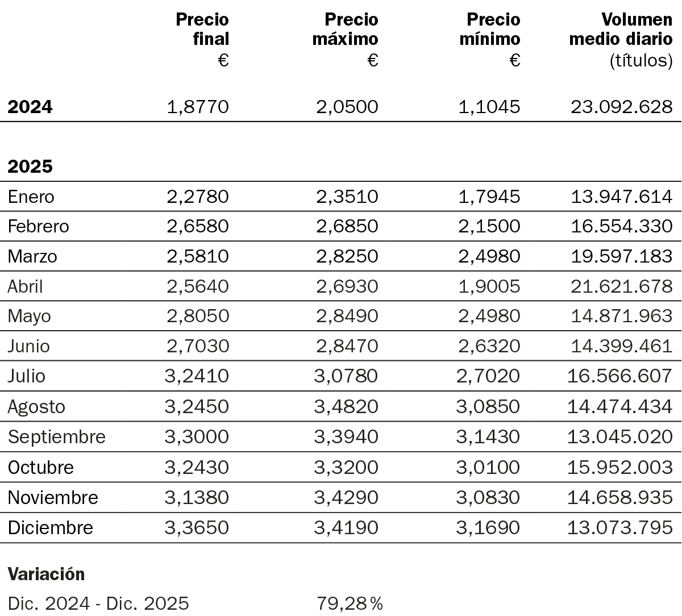This screenshot has width=682, height=616.
Task: Select the Septiembre row label
Action: pyautogui.click(x=57, y=436)
